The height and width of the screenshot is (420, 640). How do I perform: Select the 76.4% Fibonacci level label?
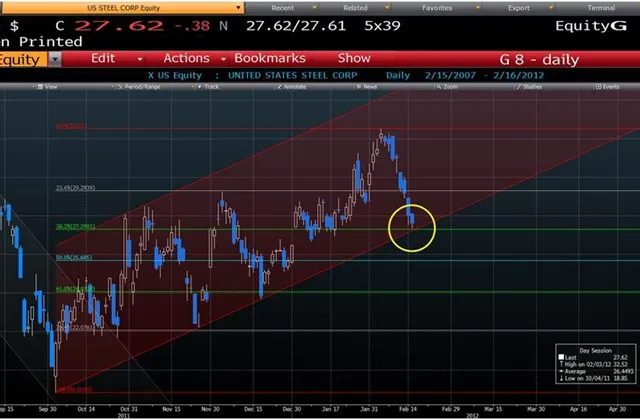pyautogui.click(x=76, y=327)
